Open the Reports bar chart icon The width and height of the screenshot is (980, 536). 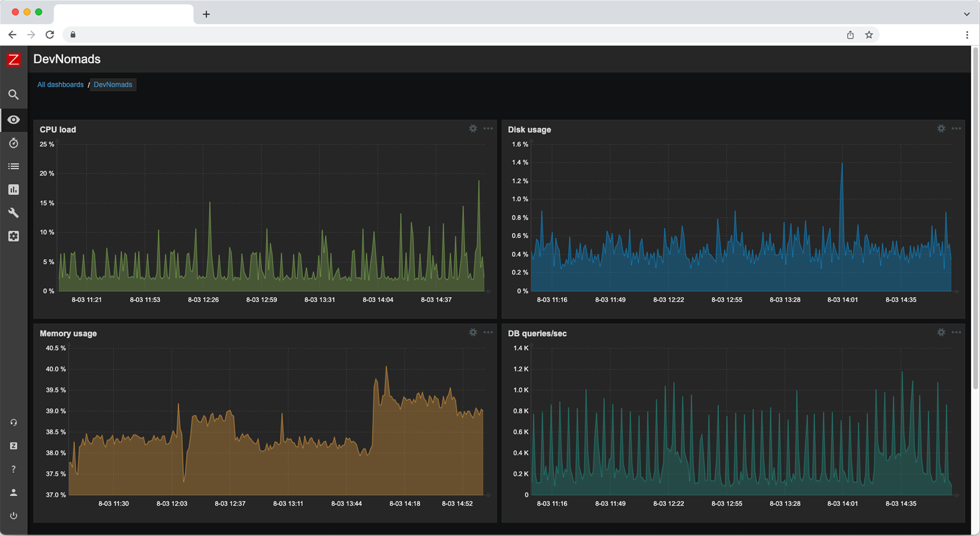[14, 190]
